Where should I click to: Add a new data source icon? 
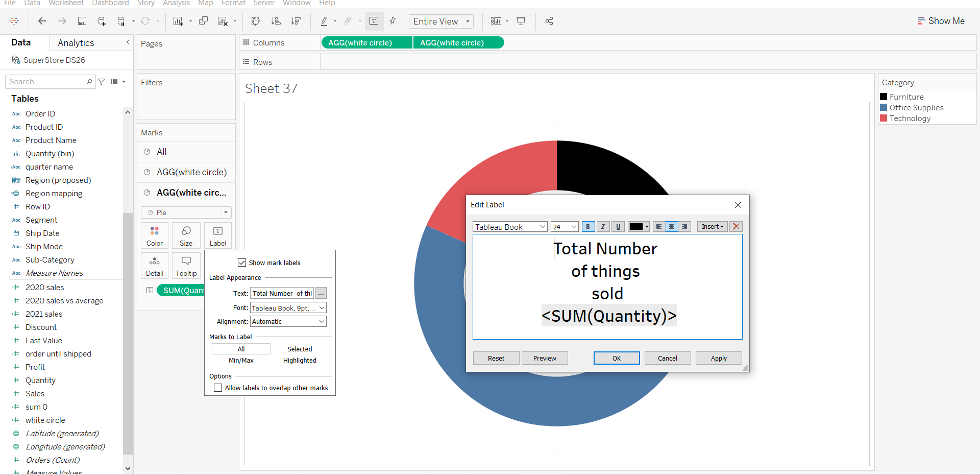[102, 21]
